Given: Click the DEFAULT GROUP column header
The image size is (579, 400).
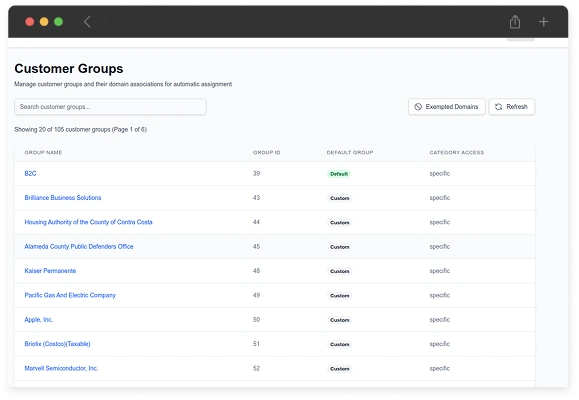Looking at the screenshot, I should coord(350,152).
